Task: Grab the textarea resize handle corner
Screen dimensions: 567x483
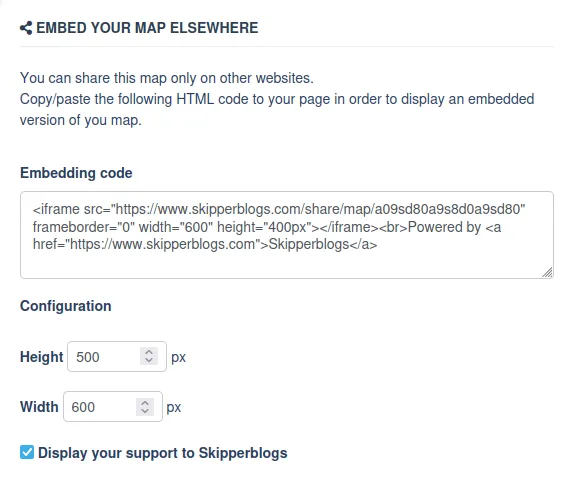Action: pos(548,273)
